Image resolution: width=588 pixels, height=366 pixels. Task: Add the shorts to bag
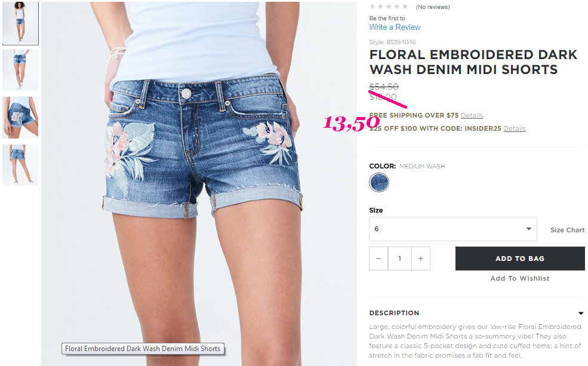(520, 259)
